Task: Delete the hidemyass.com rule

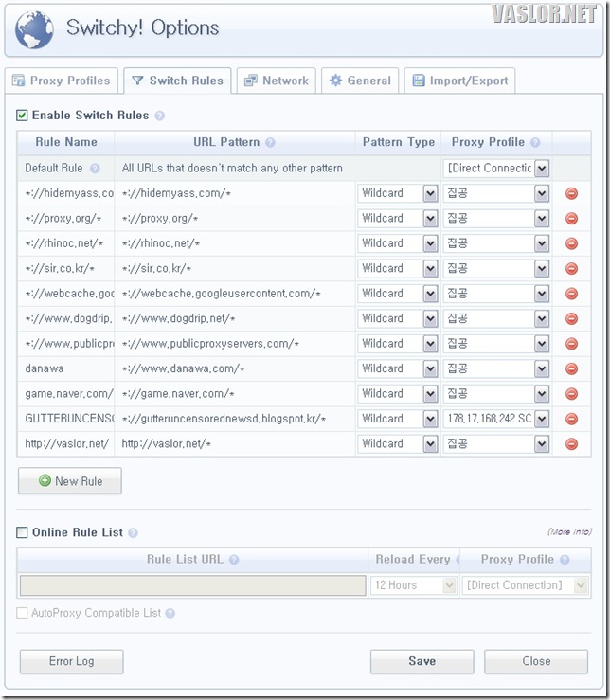Action: (571, 193)
